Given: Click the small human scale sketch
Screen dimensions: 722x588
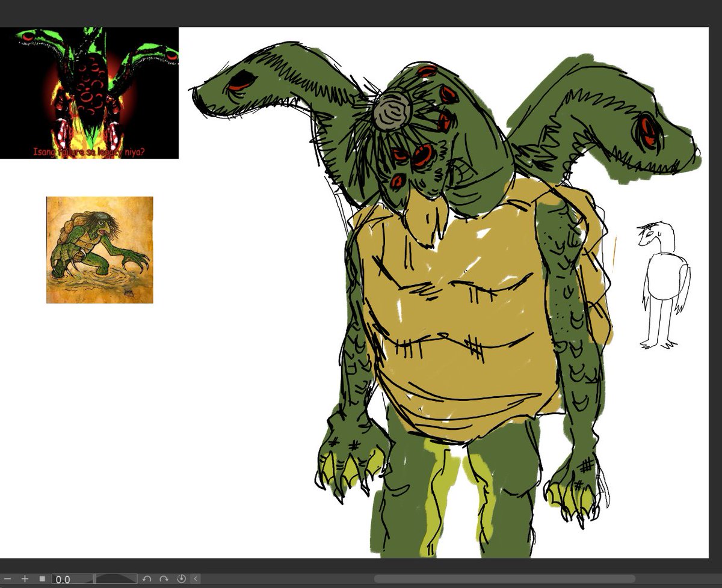Looking at the screenshot, I should click(664, 285).
